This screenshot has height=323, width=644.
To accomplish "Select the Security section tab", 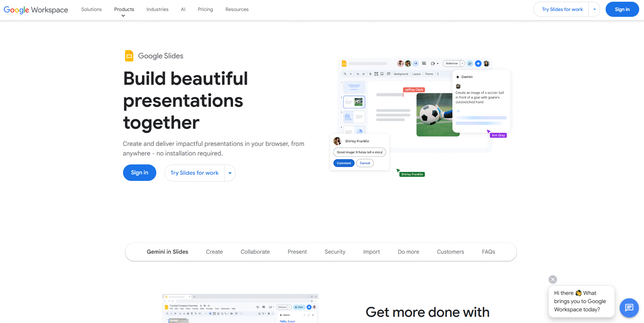I will pos(335,252).
